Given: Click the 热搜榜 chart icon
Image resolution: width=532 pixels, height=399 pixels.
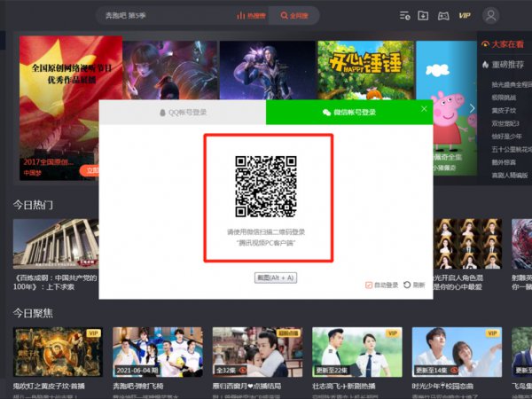Looking at the screenshot, I should pyautogui.click(x=251, y=16).
